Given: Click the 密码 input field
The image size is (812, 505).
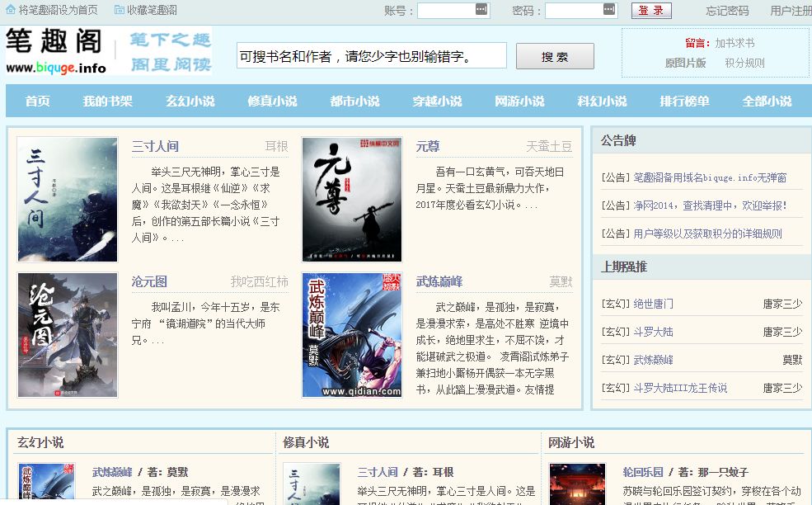Looking at the screenshot, I should coord(581,11).
